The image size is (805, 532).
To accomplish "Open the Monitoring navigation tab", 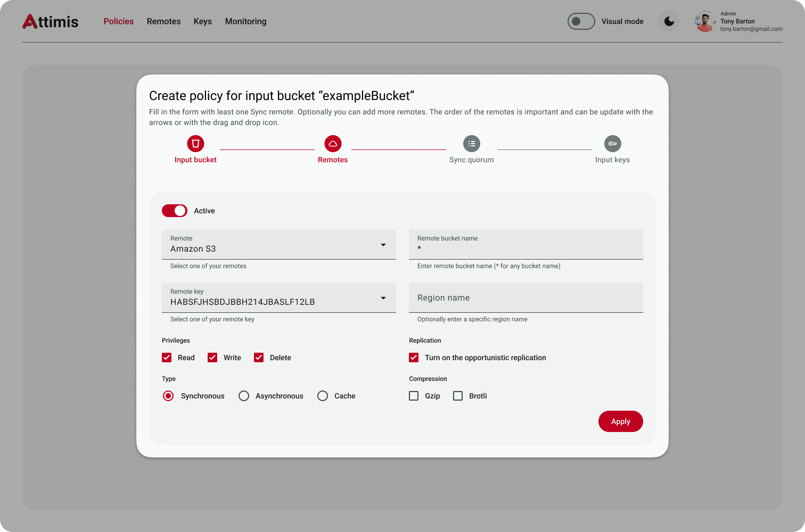I will click(245, 22).
